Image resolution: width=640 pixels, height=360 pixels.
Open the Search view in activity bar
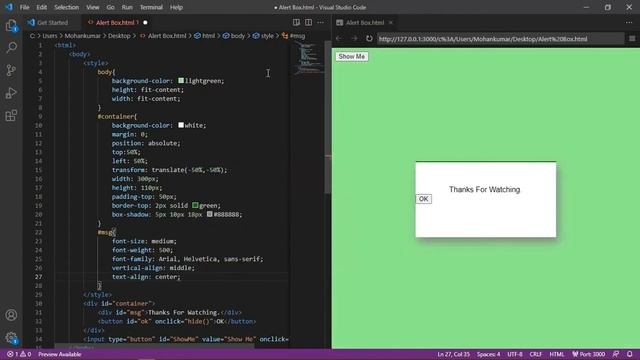[11, 48]
